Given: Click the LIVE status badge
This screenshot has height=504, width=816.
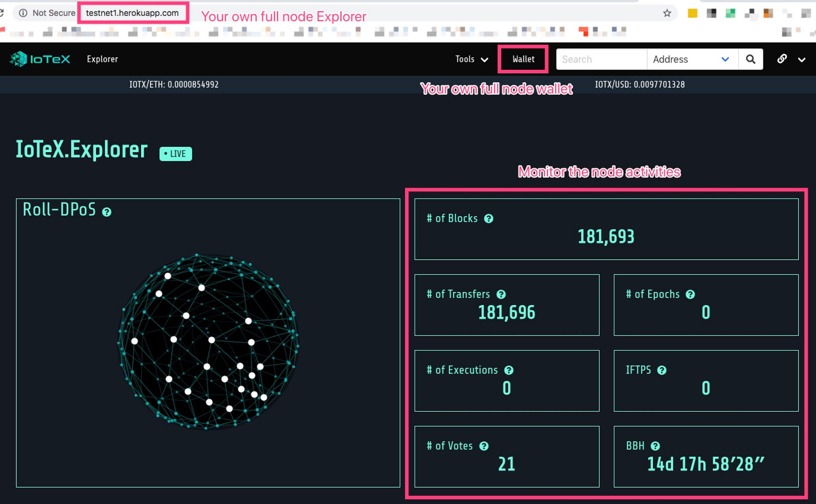Looking at the screenshot, I should [x=175, y=154].
